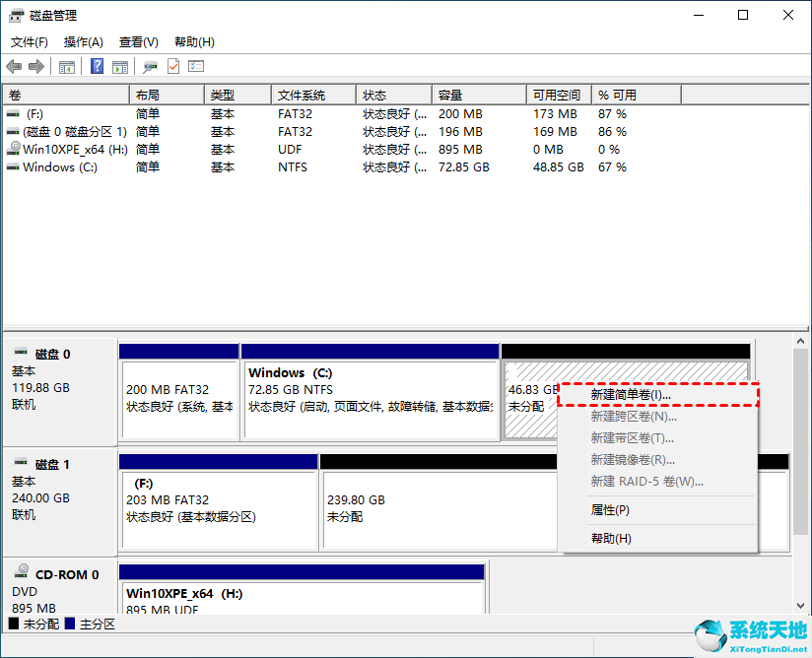This screenshot has height=658, width=812.
Task: Click the checklist options icon on toolbar
Action: click(195, 66)
